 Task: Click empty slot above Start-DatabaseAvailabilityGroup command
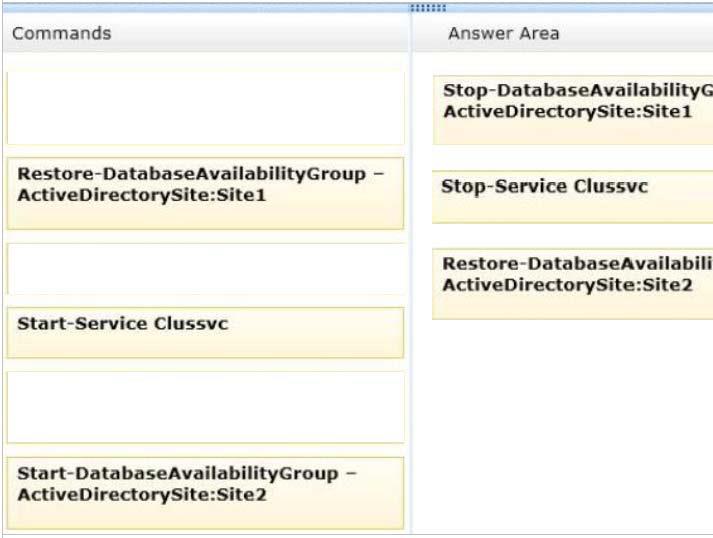(x=206, y=407)
